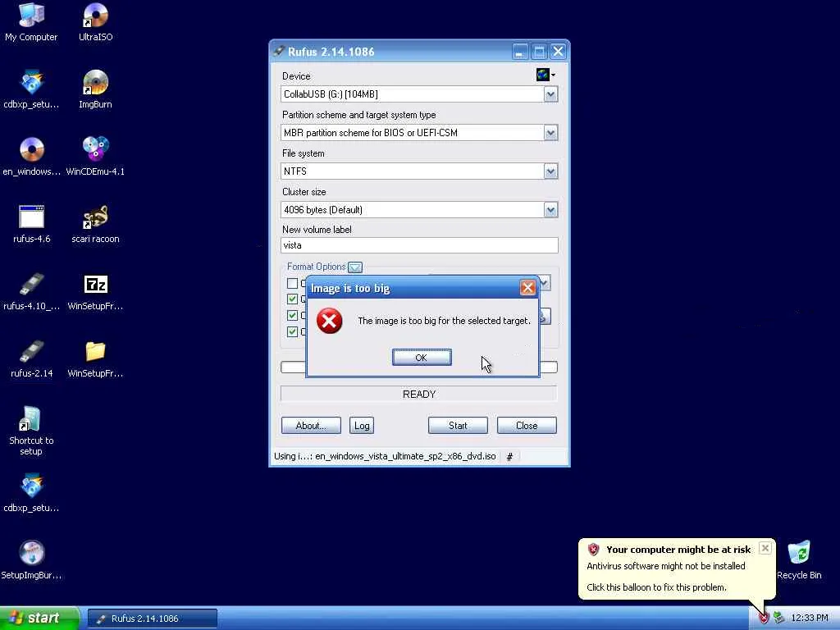The width and height of the screenshot is (840, 630).
Task: Close the Image is too big dialog
Action: [x=527, y=288]
